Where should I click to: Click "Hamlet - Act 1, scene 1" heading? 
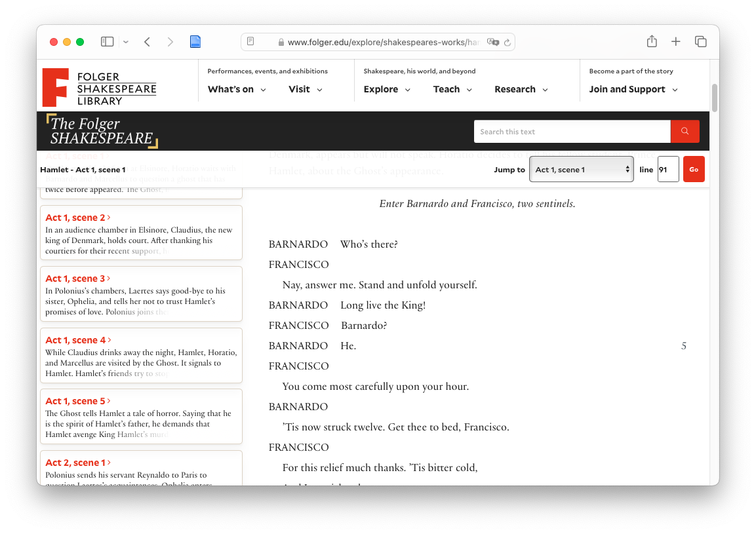tap(83, 170)
